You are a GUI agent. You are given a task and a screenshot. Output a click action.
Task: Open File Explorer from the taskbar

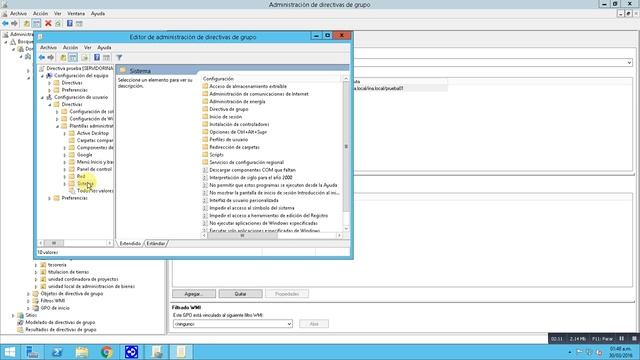pos(82,352)
